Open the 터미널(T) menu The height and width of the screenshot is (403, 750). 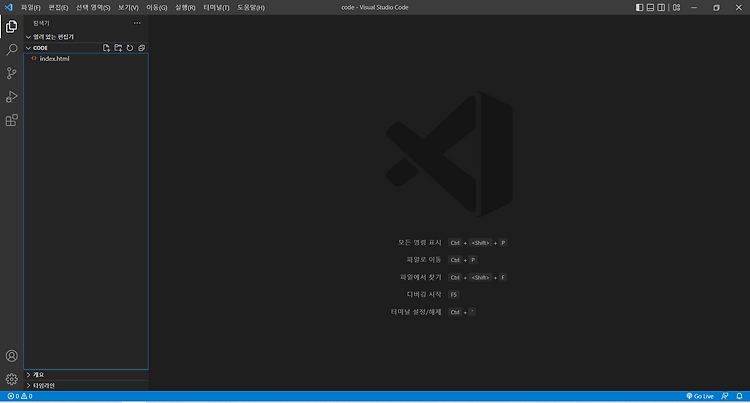[216, 8]
